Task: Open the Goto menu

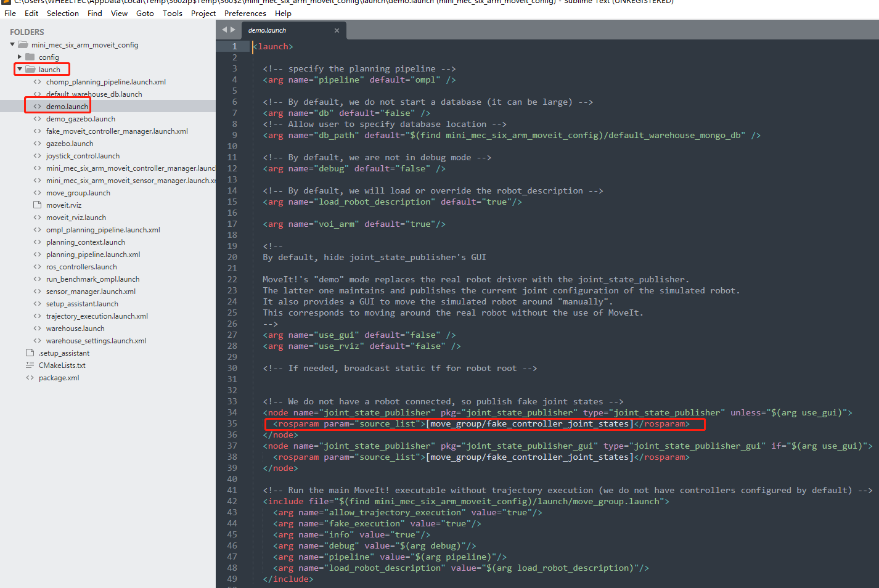Action: pyautogui.click(x=145, y=13)
